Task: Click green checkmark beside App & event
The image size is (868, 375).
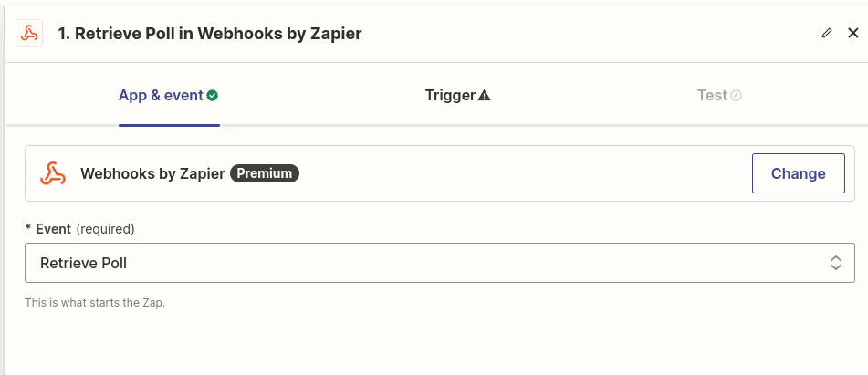Action: tap(213, 96)
